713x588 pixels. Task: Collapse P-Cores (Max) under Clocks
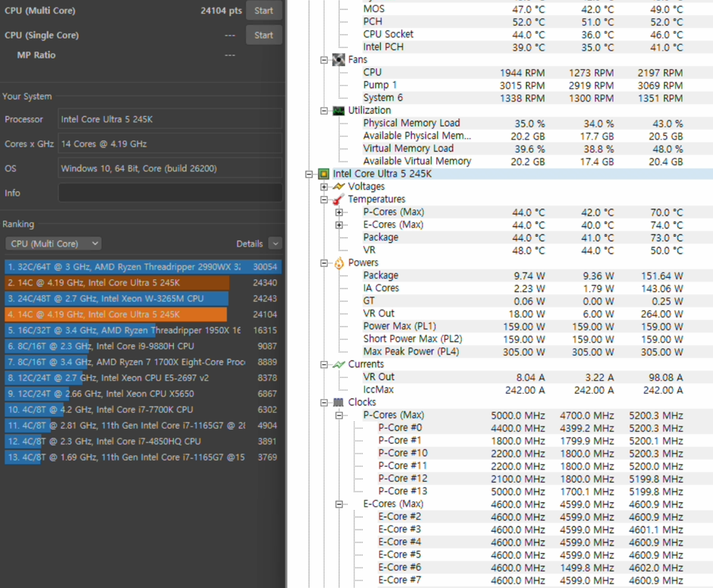[339, 416]
